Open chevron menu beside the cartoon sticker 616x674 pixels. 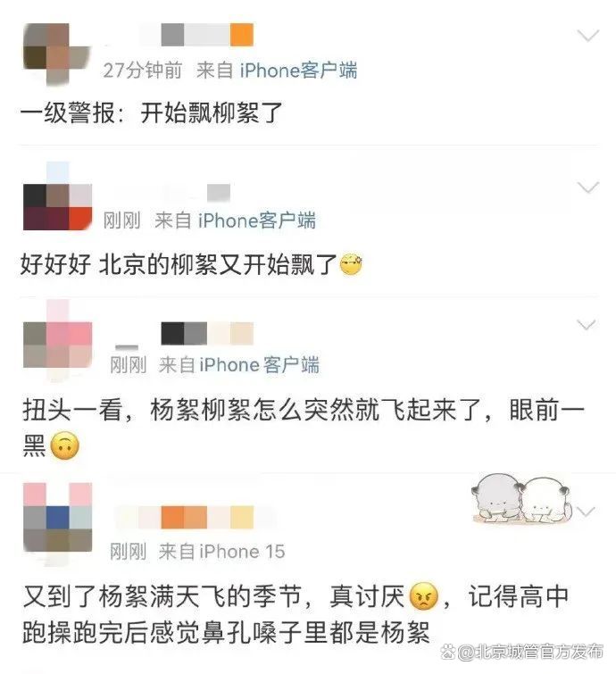coord(587,512)
